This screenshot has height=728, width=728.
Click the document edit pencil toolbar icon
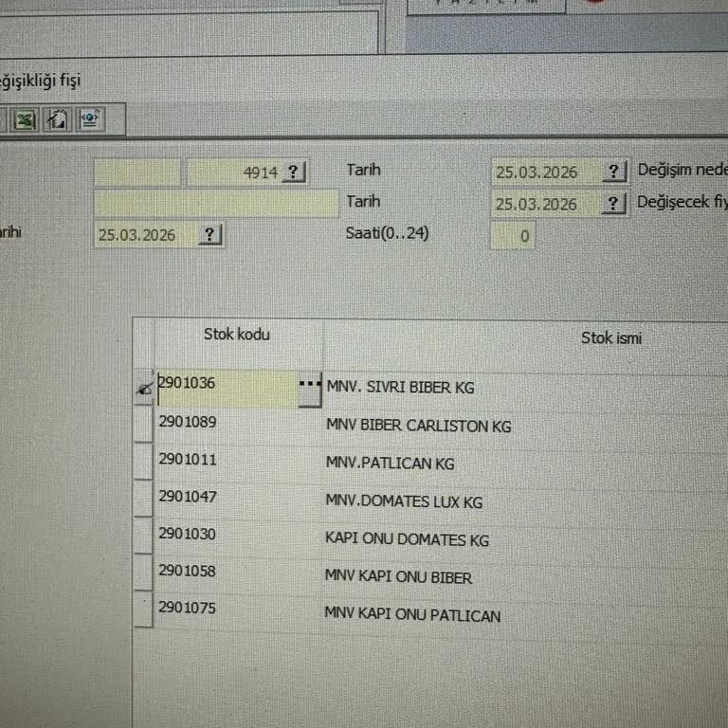(x=58, y=119)
